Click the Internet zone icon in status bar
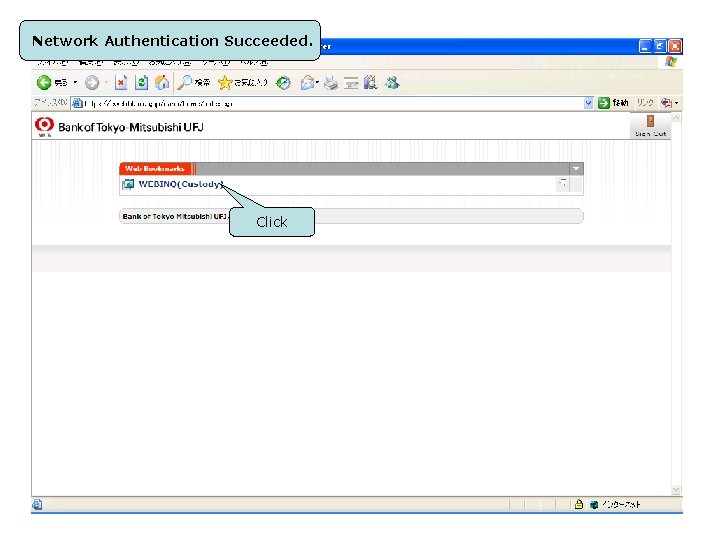Image resolution: width=720 pixels, height=540 pixels. click(x=594, y=505)
